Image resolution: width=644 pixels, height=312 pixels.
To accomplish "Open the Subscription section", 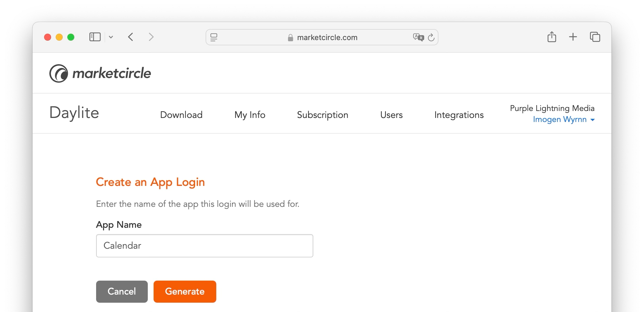I will [x=322, y=115].
